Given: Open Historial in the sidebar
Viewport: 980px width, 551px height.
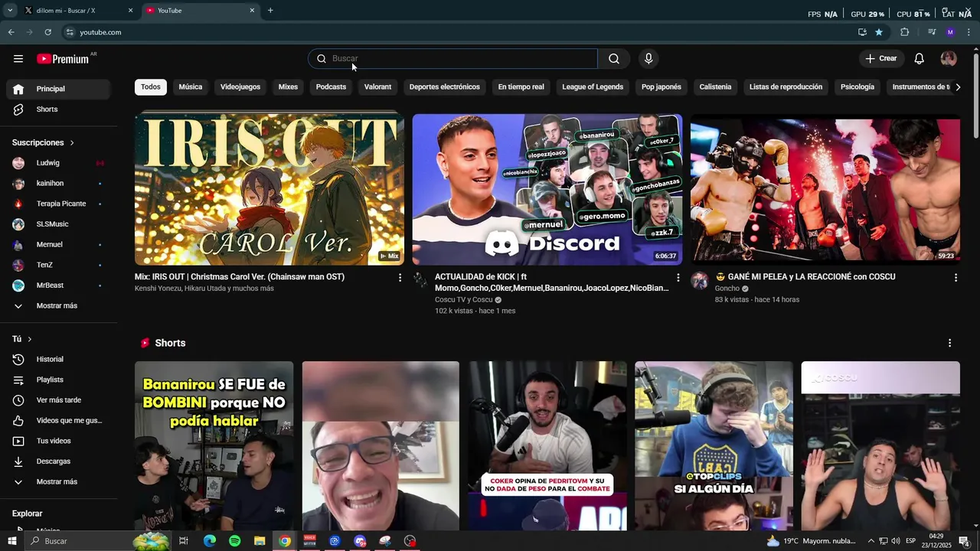Looking at the screenshot, I should tap(59, 360).
